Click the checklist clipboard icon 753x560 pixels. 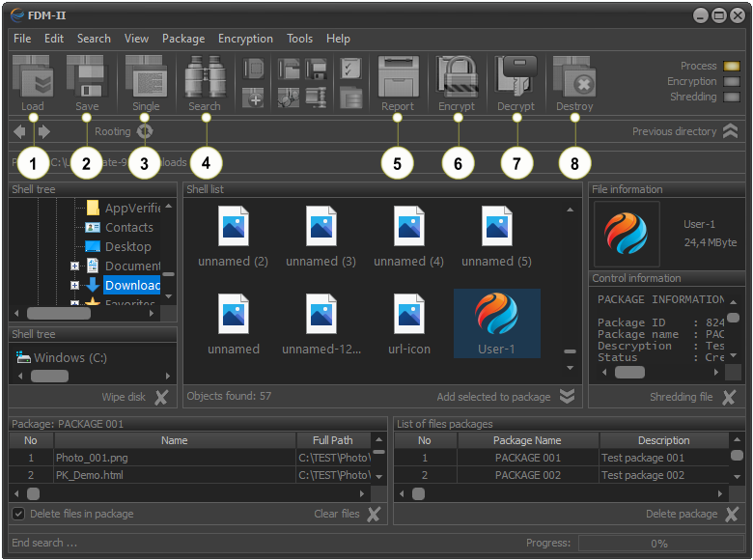point(351,69)
